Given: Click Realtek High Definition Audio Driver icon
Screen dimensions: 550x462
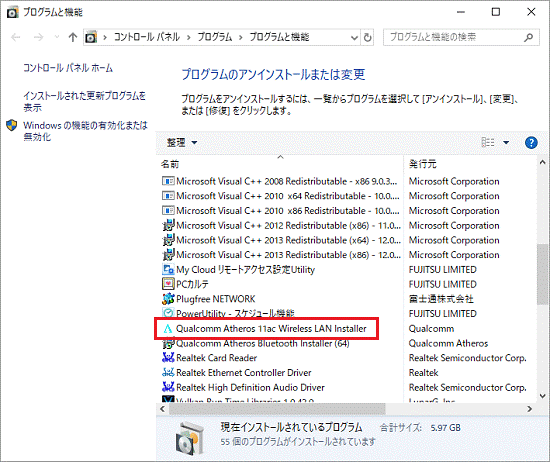Looking at the screenshot, I should coord(168,387).
